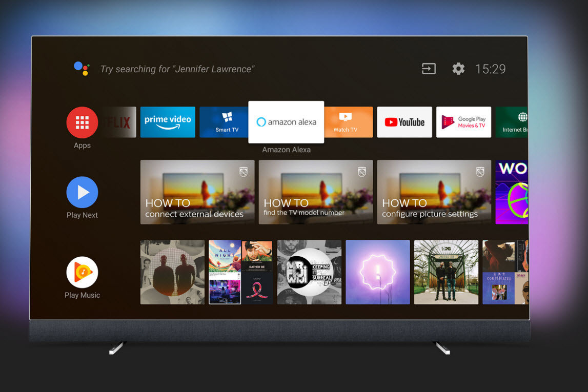Click the search field suggesting Jennifer Lawrence
588x392 pixels.
(177, 69)
